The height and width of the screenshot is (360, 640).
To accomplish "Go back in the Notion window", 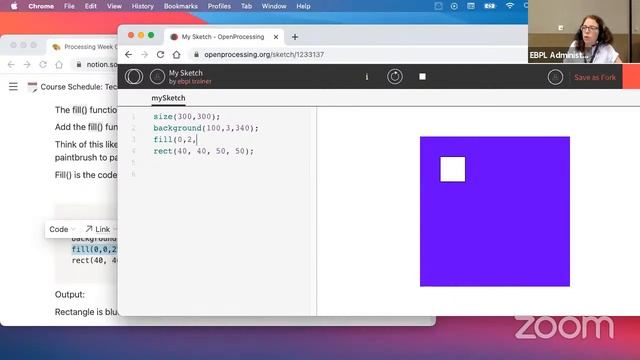I will [x=11, y=64].
